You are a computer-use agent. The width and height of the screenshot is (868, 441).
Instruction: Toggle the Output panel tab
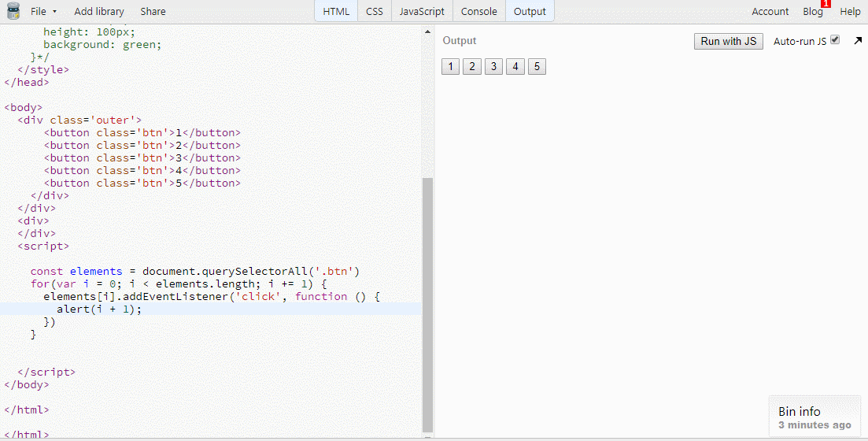(x=530, y=11)
